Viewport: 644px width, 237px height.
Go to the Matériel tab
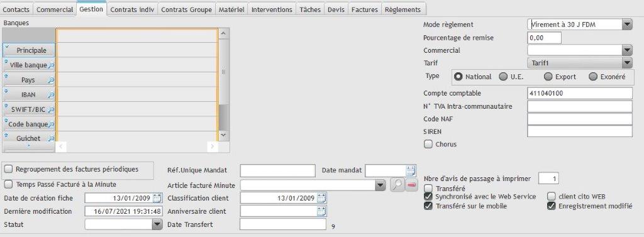pos(231,9)
